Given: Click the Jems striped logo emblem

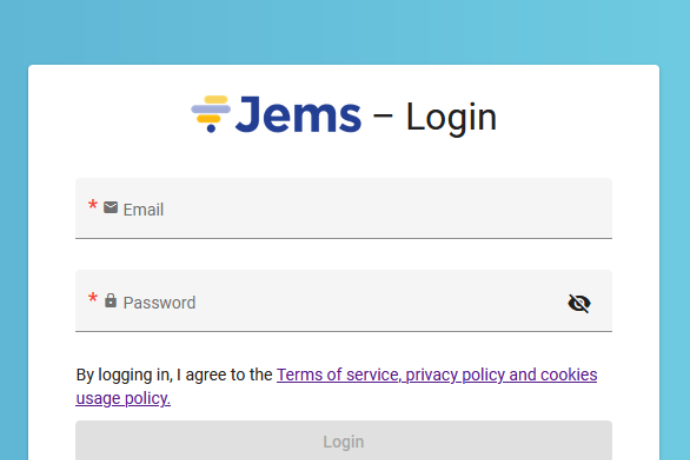Looking at the screenshot, I should tap(211, 114).
